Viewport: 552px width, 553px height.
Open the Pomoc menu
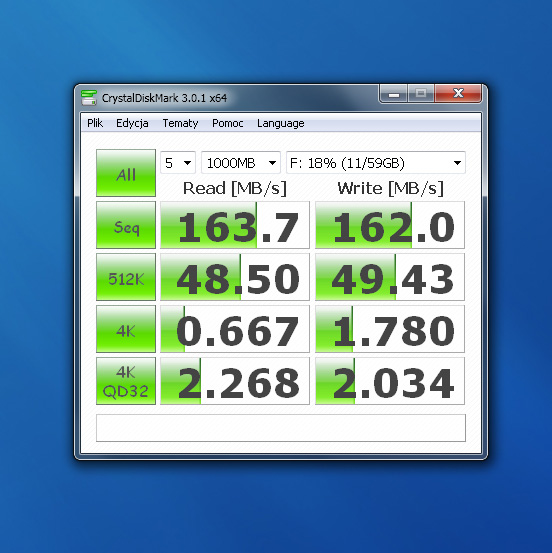pos(228,123)
